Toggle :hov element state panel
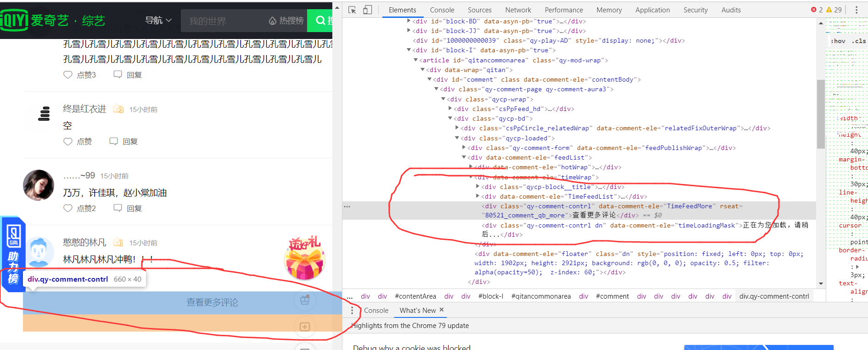This screenshot has width=868, height=350. [x=838, y=41]
